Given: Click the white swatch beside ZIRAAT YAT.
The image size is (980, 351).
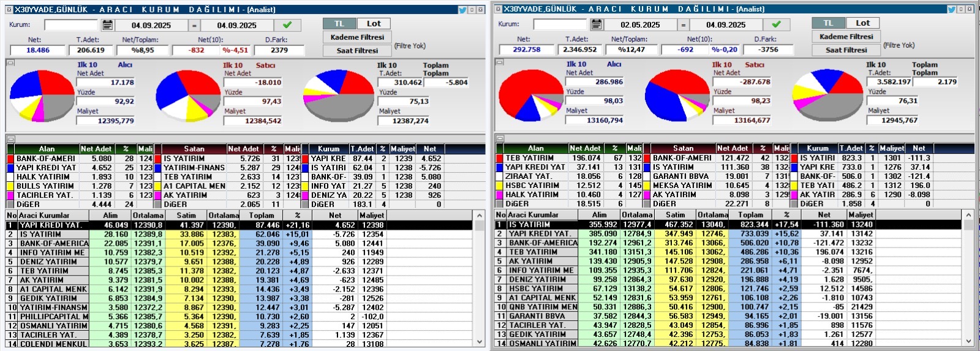Looking at the screenshot, I should (500, 176).
